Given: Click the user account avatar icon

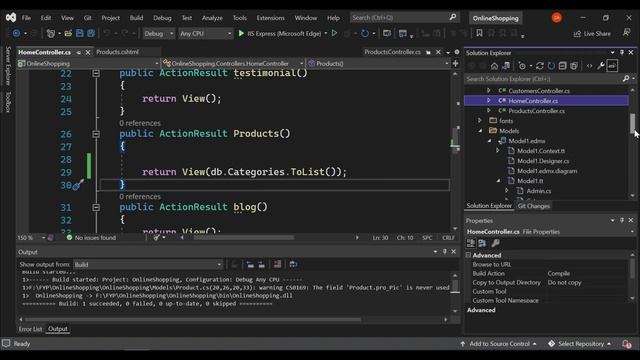Looking at the screenshot, I should 556,18.
